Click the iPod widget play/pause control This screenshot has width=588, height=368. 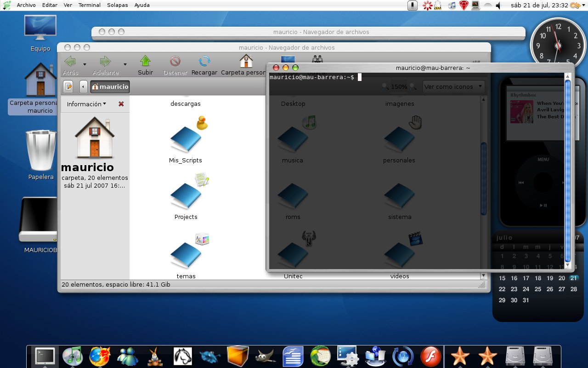click(543, 205)
